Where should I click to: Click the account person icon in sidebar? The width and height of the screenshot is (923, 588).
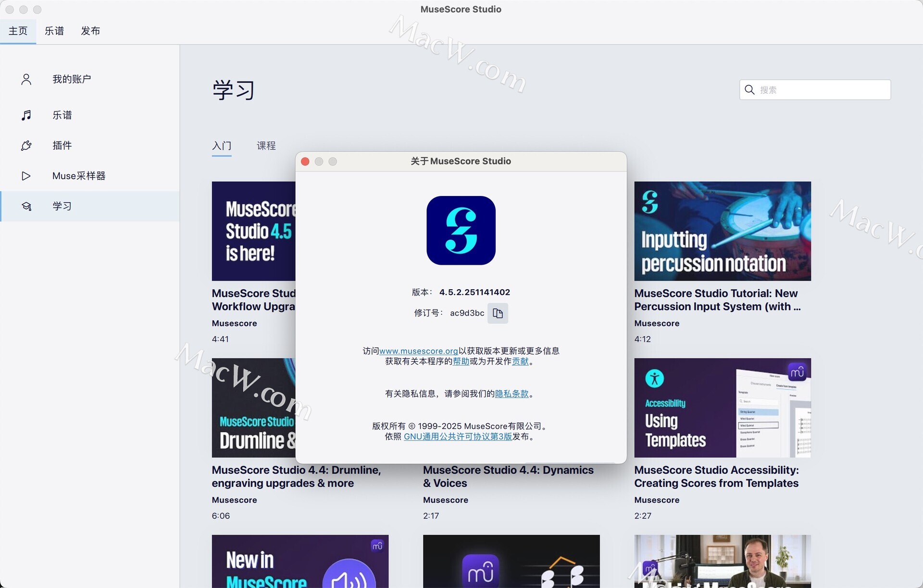click(26, 79)
